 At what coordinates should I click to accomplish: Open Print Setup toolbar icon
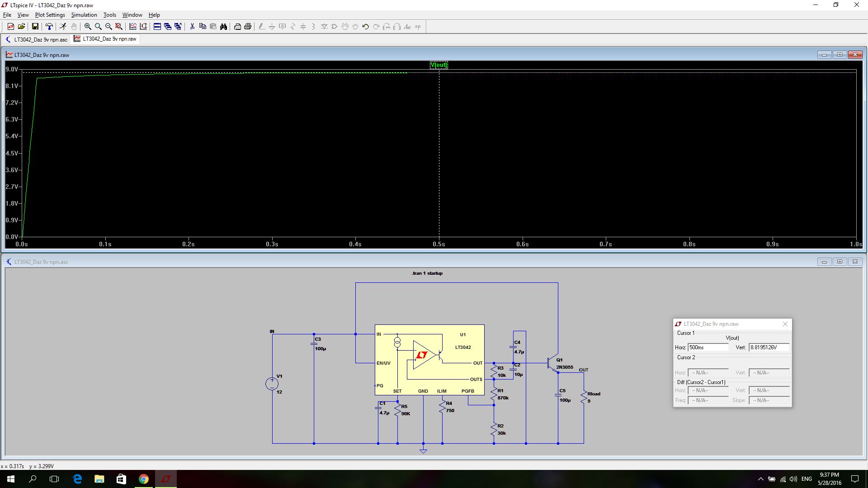[x=237, y=27]
